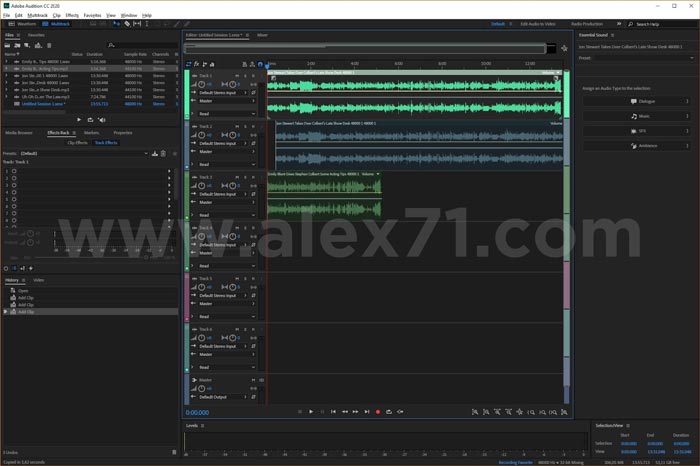
Task: Expand first Emily B. Tips file row
Action: click(x=6, y=62)
